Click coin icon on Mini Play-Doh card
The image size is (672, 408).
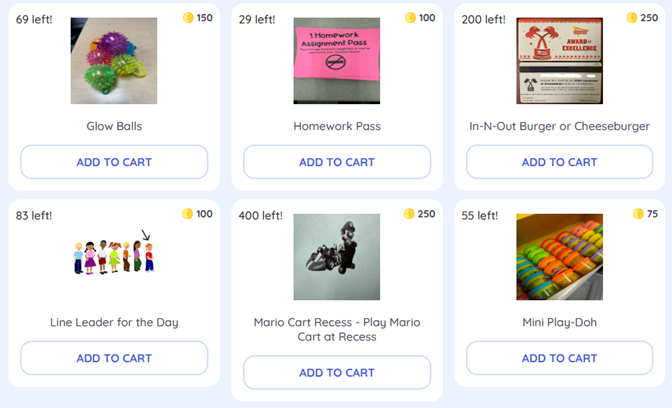pyautogui.click(x=638, y=214)
